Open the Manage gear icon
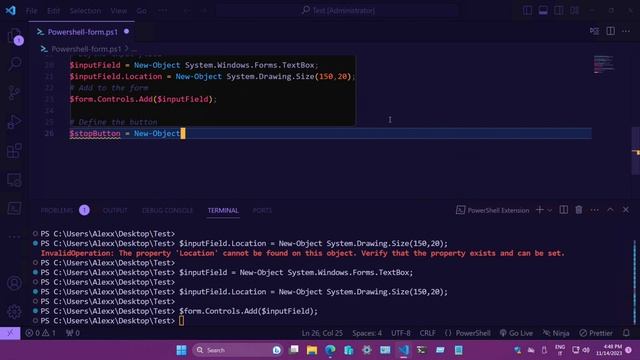The image size is (640, 360). [15, 312]
